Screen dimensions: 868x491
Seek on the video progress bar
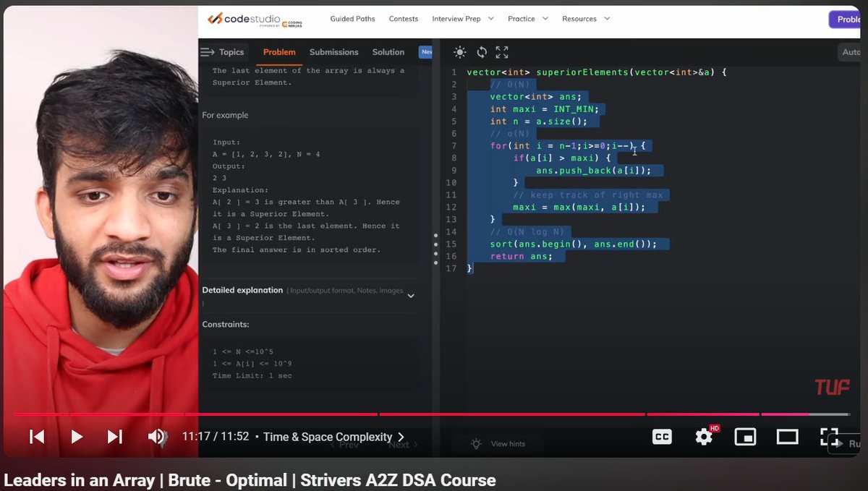432,414
